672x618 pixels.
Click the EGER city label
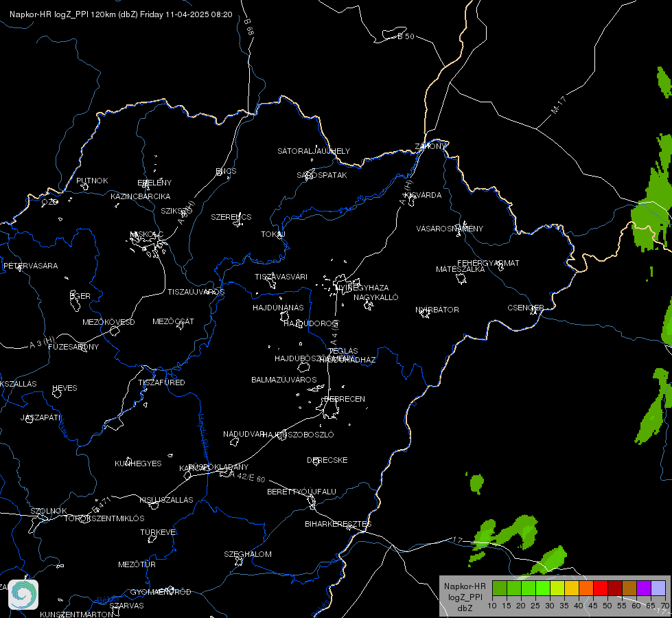point(80,296)
